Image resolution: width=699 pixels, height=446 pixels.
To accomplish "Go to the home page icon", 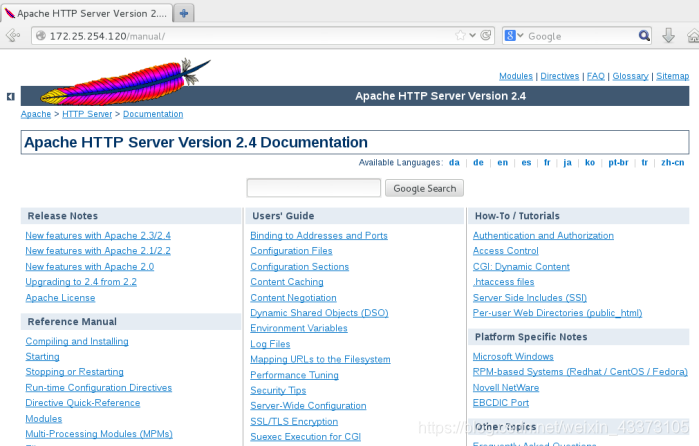I will click(x=693, y=36).
